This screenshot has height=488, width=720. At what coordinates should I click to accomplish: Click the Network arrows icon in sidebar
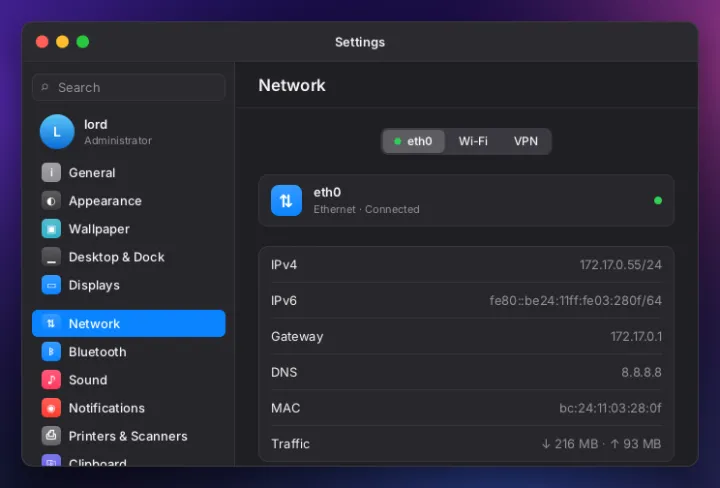point(51,324)
